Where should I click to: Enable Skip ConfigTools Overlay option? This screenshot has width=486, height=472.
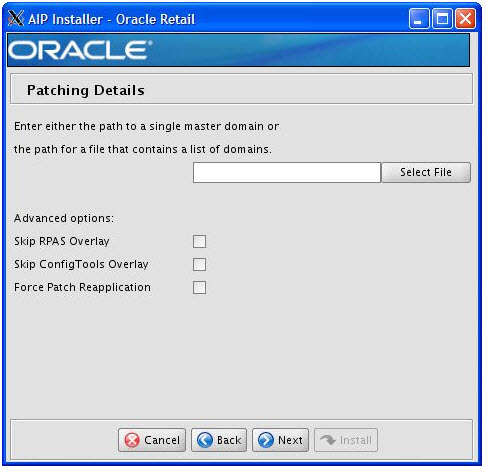pyautogui.click(x=199, y=264)
